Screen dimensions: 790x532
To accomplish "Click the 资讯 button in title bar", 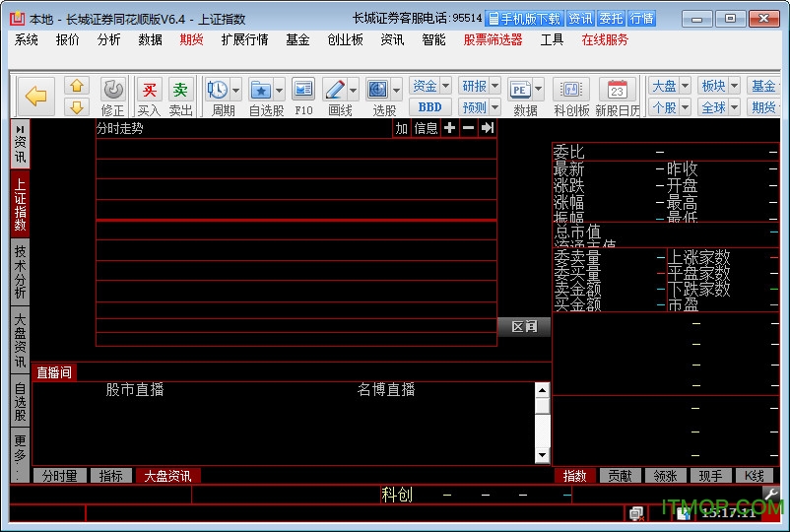I will (x=580, y=19).
